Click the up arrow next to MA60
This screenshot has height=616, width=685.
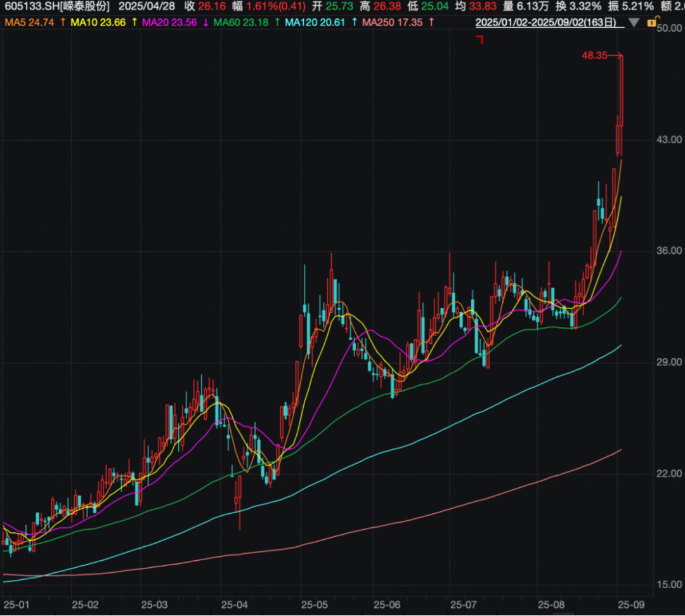(277, 22)
